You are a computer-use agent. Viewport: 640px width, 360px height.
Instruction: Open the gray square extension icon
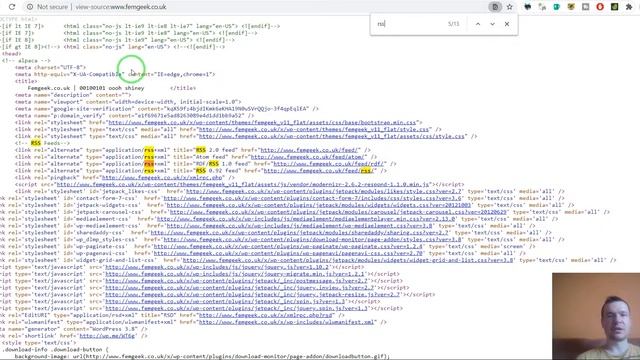pyautogui.click(x=586, y=7)
